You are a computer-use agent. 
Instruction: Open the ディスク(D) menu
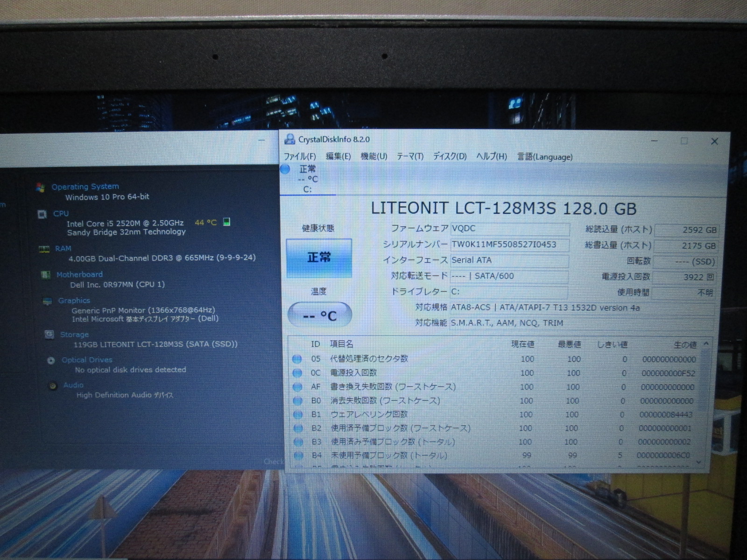[450, 157]
